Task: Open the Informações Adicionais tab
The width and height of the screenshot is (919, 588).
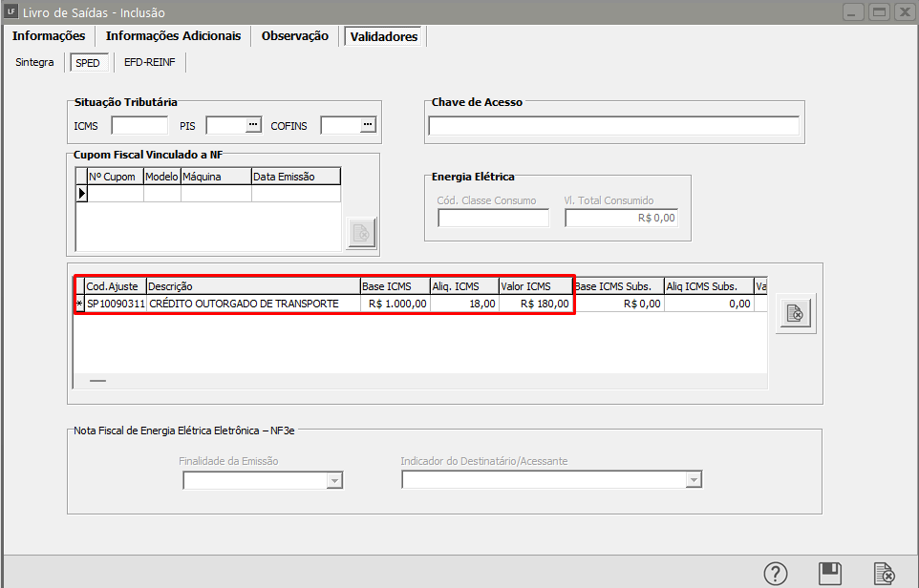Action: tap(173, 36)
